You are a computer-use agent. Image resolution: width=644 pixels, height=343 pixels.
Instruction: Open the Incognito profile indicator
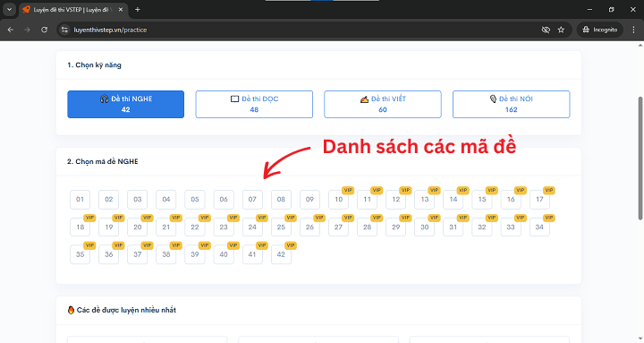click(600, 30)
